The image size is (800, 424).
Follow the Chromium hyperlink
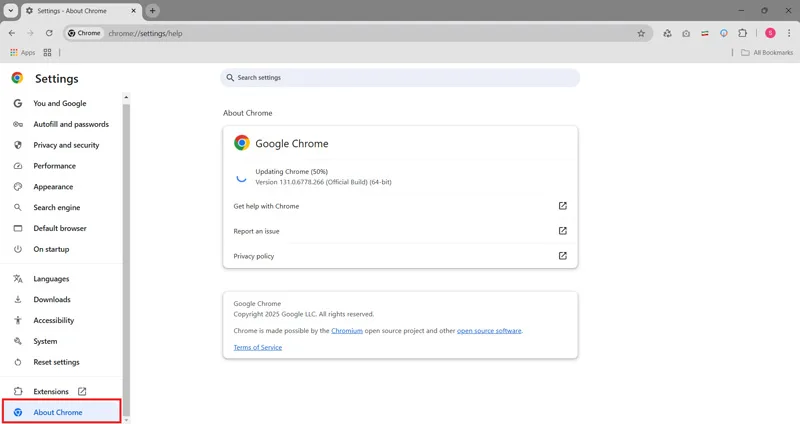pyautogui.click(x=347, y=331)
